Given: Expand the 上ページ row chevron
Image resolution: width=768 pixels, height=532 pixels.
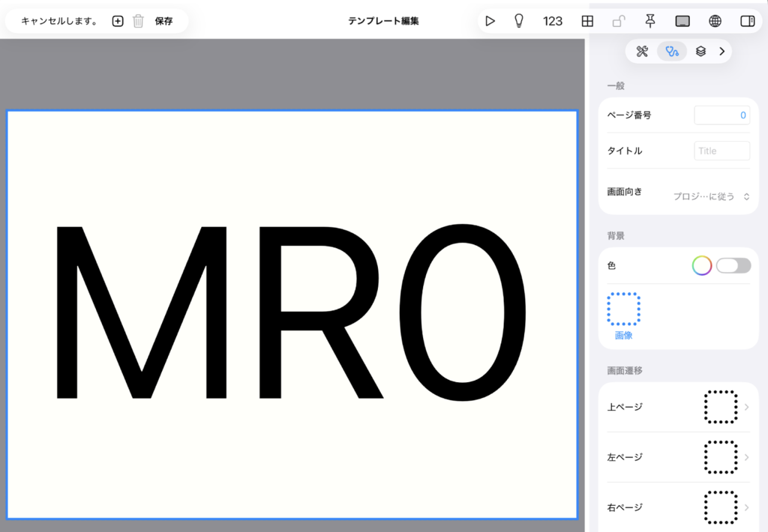Looking at the screenshot, I should pos(746,407).
